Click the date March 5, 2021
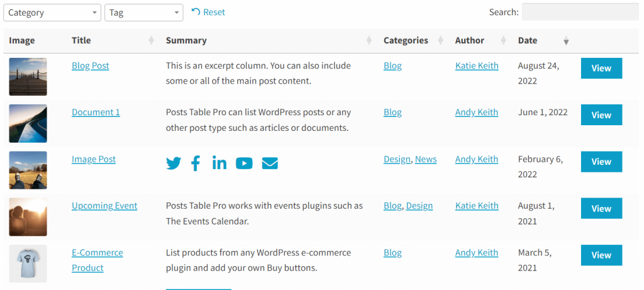The width and height of the screenshot is (644, 290). (x=534, y=260)
